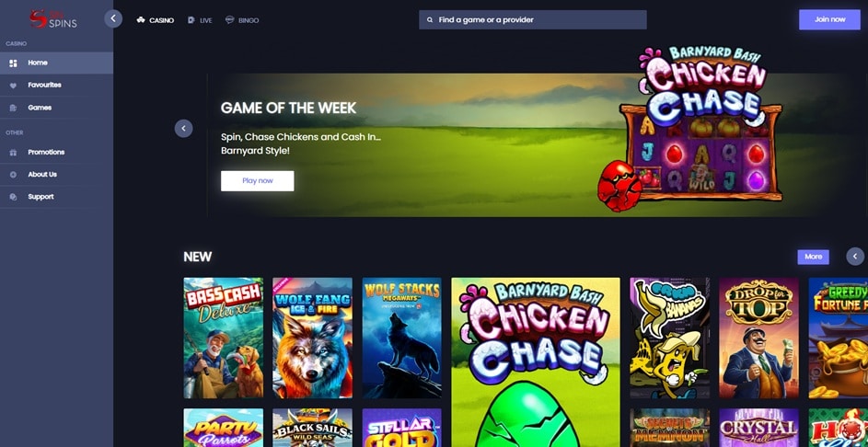The height and width of the screenshot is (447, 868).
Task: Open the Wolf Fang Ice & Fire thumbnail
Action: (x=312, y=338)
